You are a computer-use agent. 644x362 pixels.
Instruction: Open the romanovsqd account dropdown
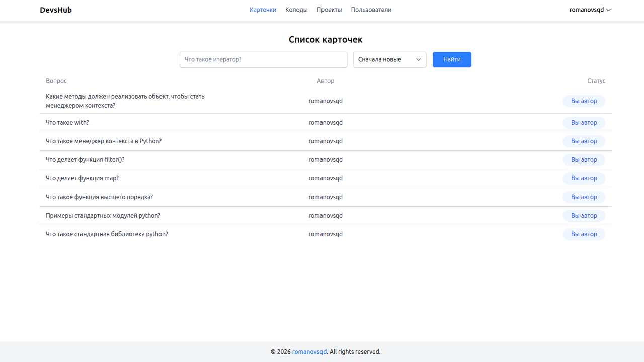(x=586, y=10)
